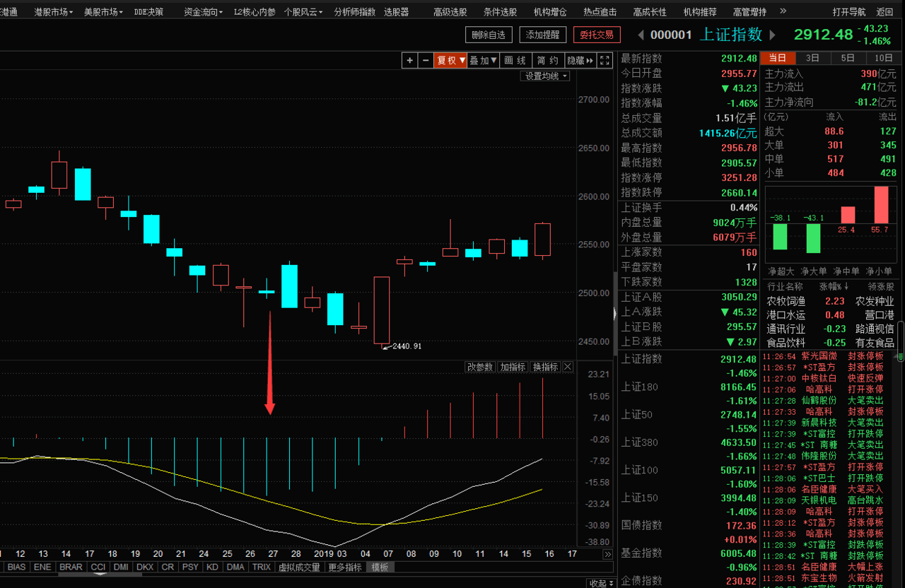Select DMA indicator tab
The height and width of the screenshot is (588, 905).
pyautogui.click(x=235, y=567)
